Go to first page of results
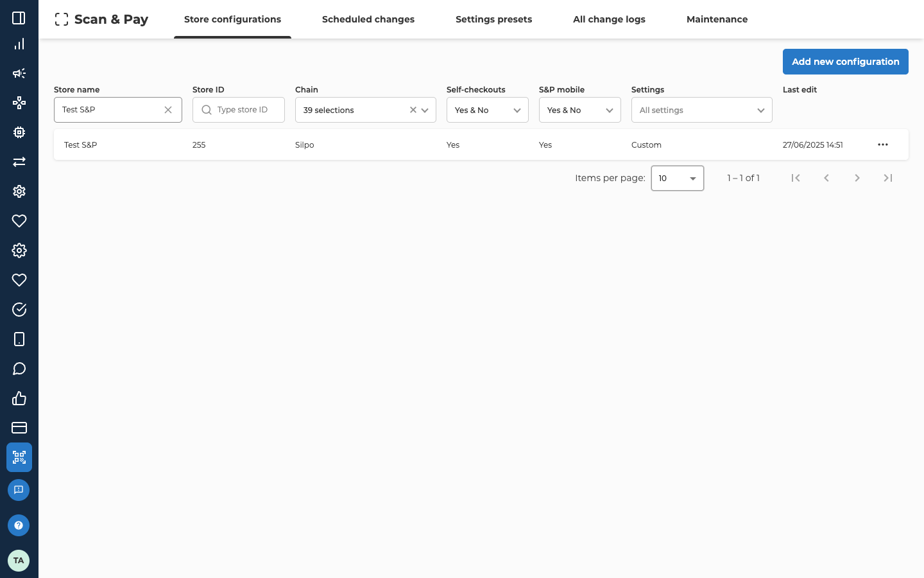 pos(796,178)
